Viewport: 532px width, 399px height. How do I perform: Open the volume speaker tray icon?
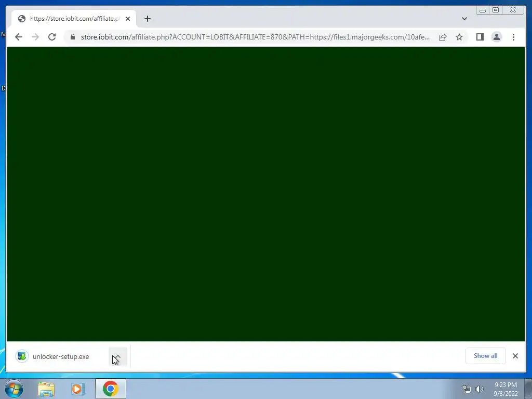pos(480,390)
